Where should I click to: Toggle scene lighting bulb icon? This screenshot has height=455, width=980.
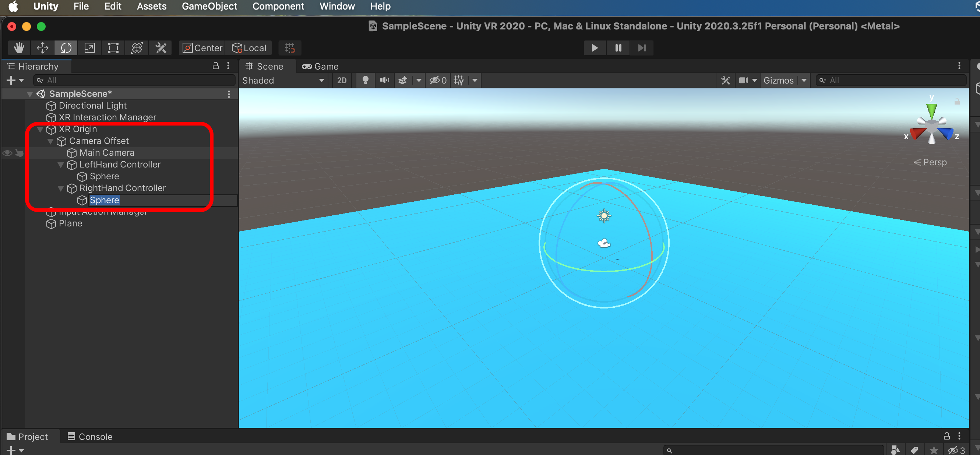click(365, 80)
